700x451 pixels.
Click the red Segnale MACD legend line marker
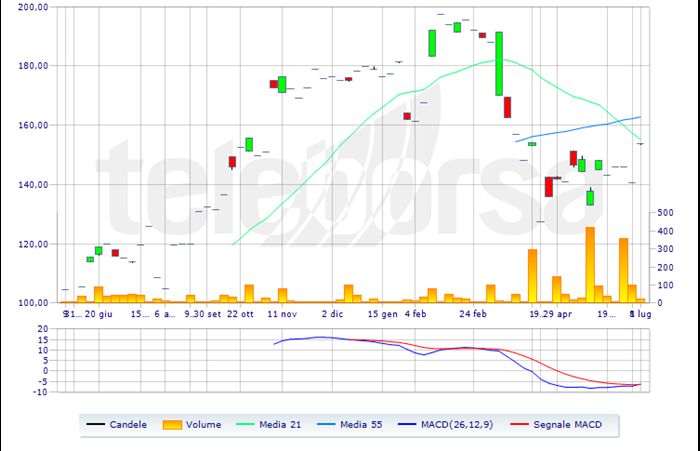pos(519,424)
